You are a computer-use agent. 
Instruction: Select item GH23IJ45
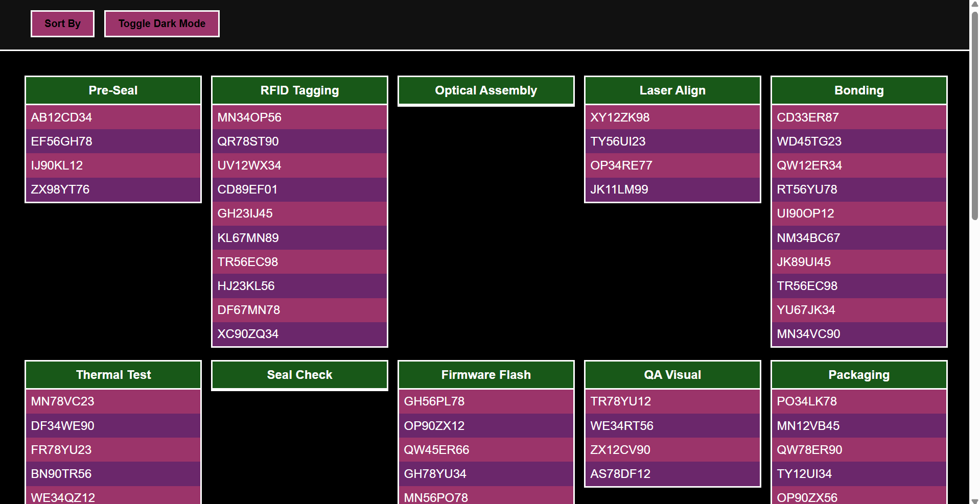[299, 213]
